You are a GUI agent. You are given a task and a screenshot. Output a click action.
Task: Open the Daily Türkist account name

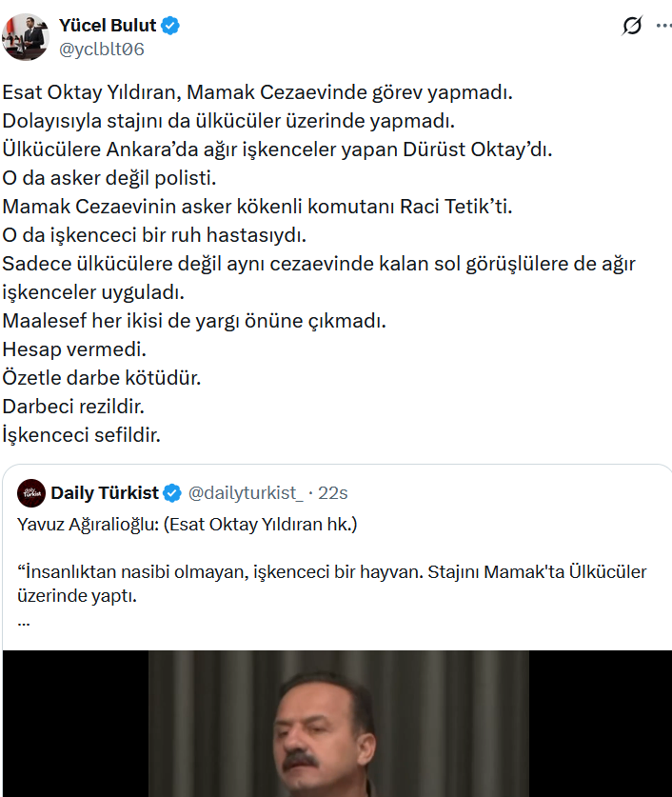(x=105, y=493)
